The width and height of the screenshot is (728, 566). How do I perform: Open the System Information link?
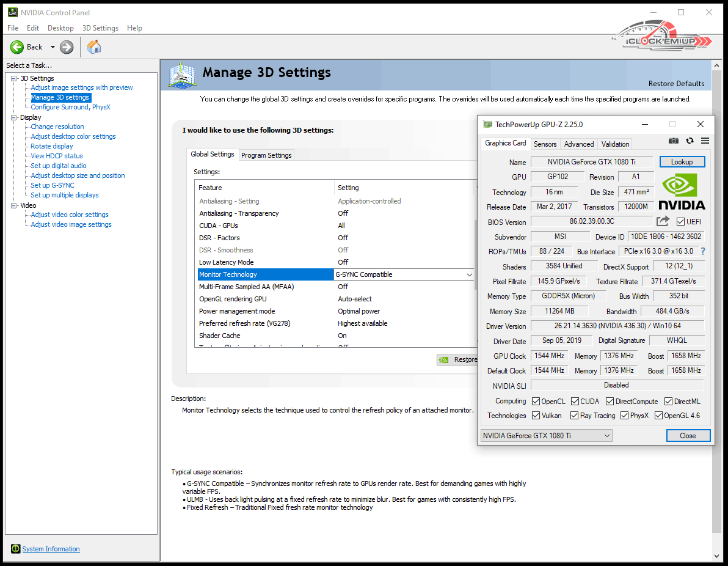[x=51, y=549]
